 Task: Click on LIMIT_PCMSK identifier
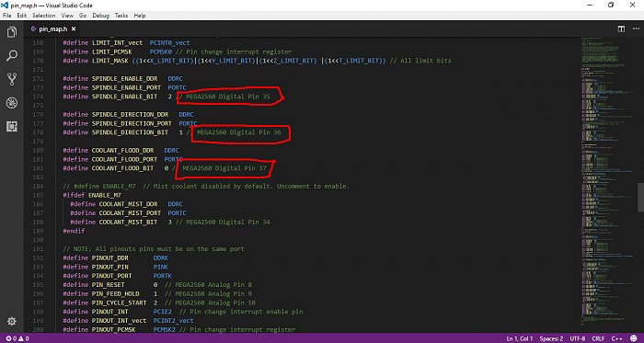click(x=112, y=51)
